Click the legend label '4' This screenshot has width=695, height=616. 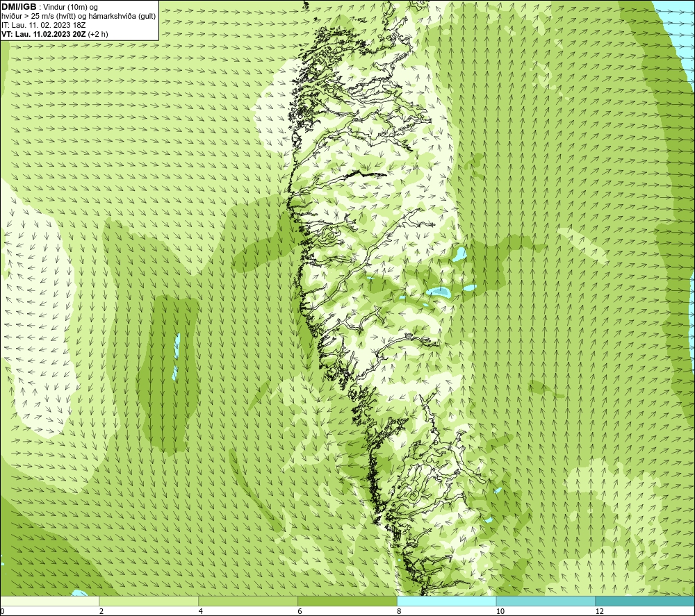[x=201, y=611]
